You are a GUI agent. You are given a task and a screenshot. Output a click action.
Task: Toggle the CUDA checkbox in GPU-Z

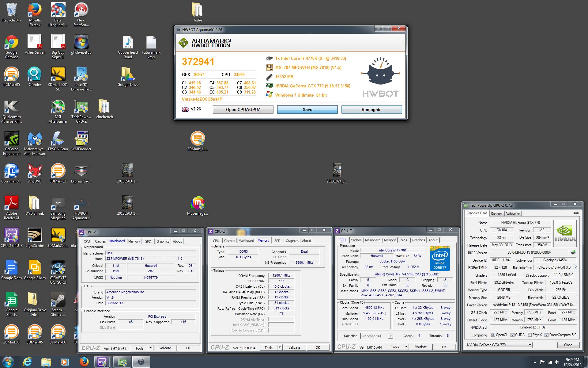[512, 335]
